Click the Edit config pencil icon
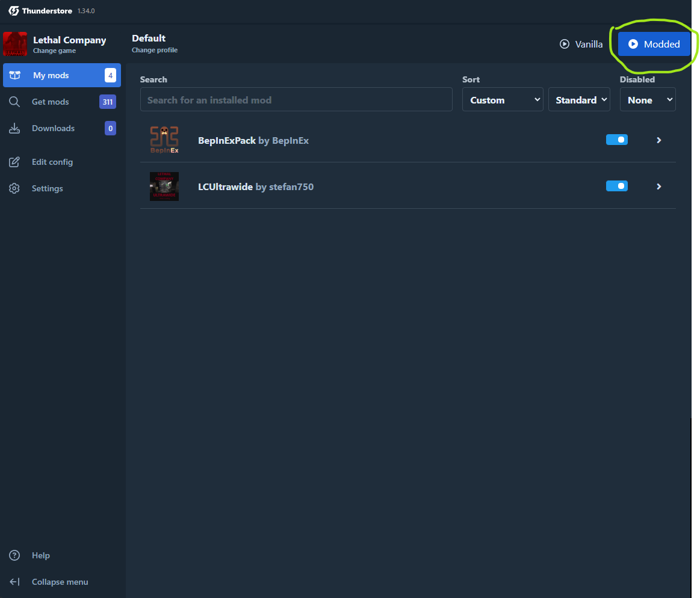This screenshot has height=598, width=700. 14,162
